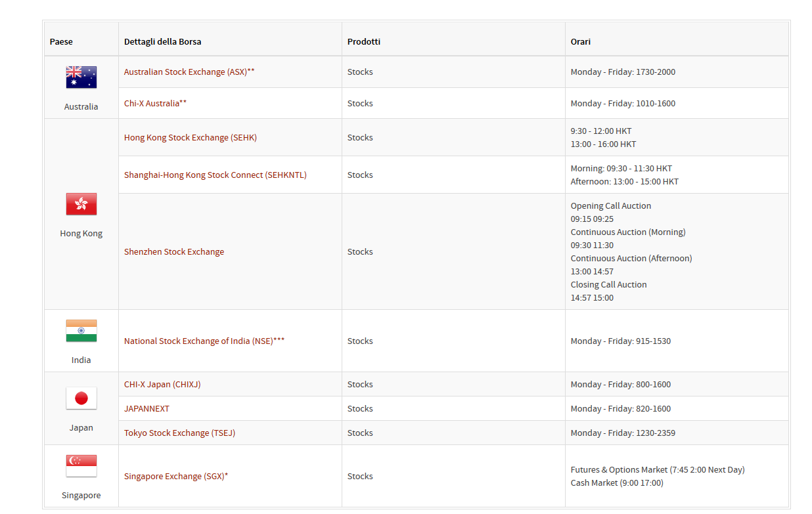The height and width of the screenshot is (514, 812).
Task: Click the Orari column header
Action: click(581, 42)
